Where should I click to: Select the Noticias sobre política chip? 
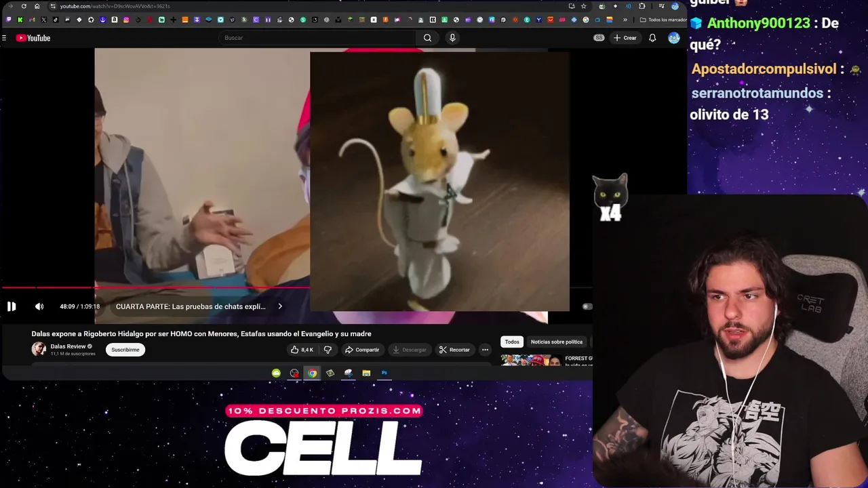click(x=557, y=342)
